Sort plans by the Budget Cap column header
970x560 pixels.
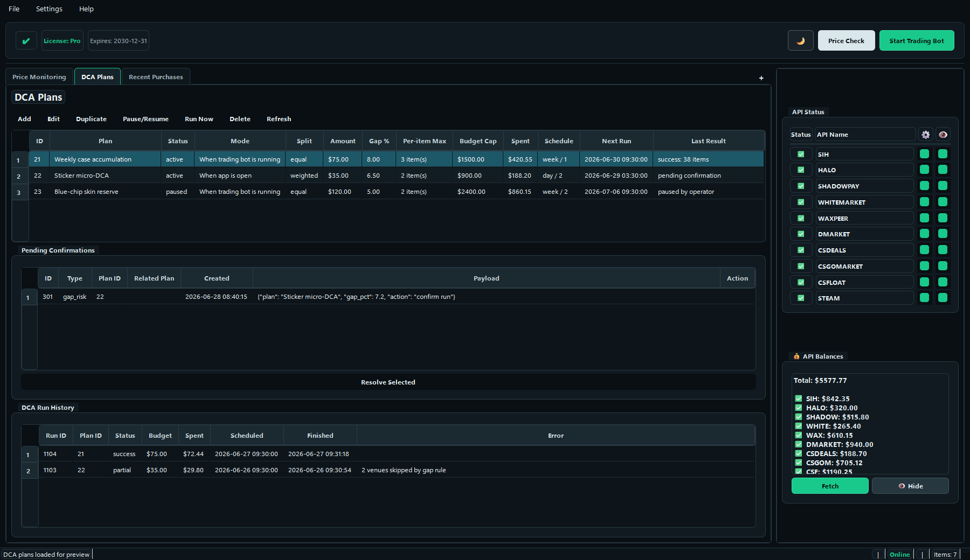tap(478, 141)
